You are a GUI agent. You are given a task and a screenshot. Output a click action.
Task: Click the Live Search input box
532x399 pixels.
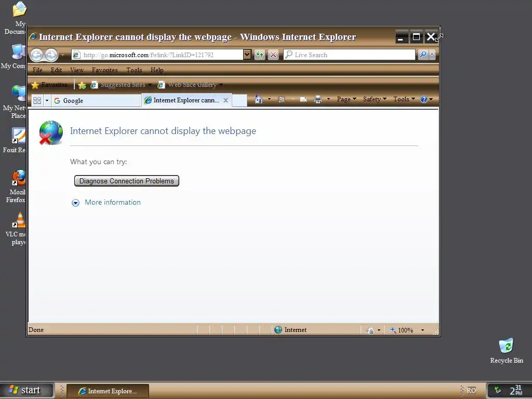(350, 55)
